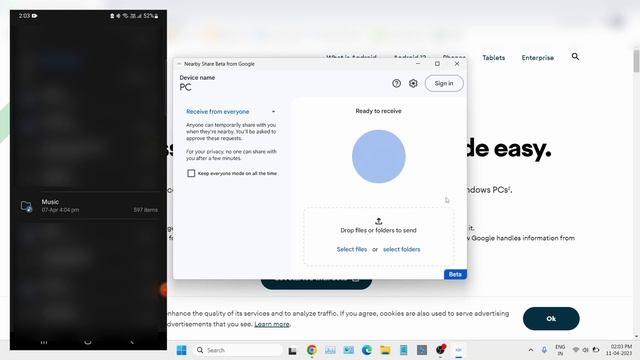Open the Nearby Share taskbar icon
This screenshot has height=360, width=640.
[x=458, y=350]
